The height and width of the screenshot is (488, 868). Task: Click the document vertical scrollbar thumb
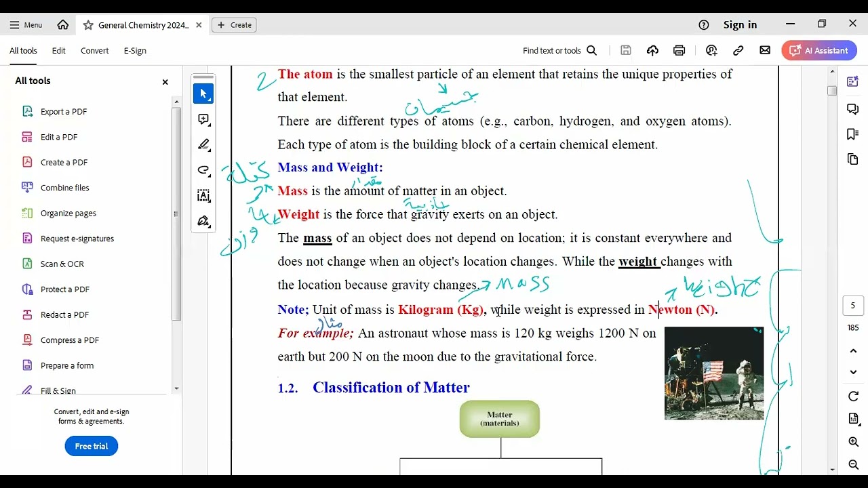832,91
